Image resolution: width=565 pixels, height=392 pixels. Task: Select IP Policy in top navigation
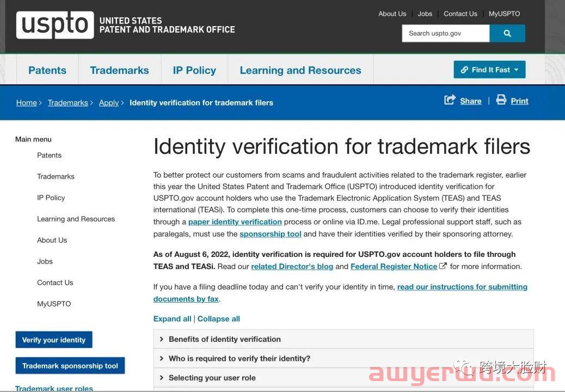point(194,70)
